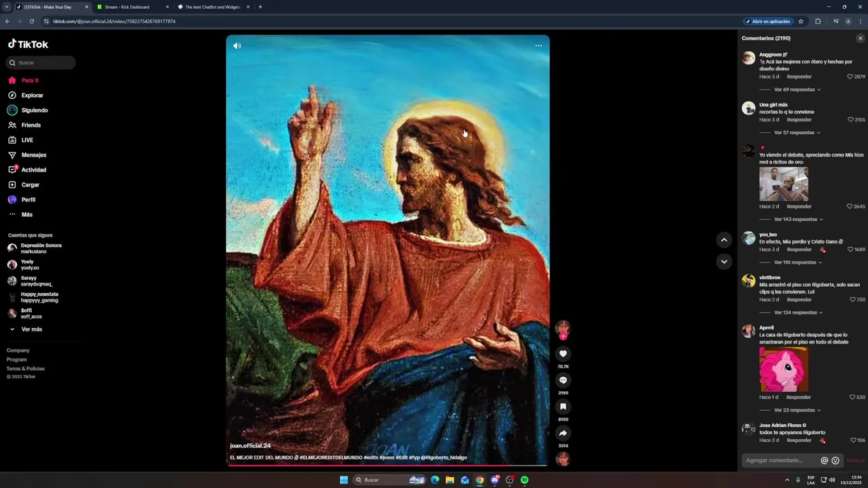Open Depresión Sonora followed account
Image resolution: width=868 pixels, height=488 pixels.
[x=35, y=248]
